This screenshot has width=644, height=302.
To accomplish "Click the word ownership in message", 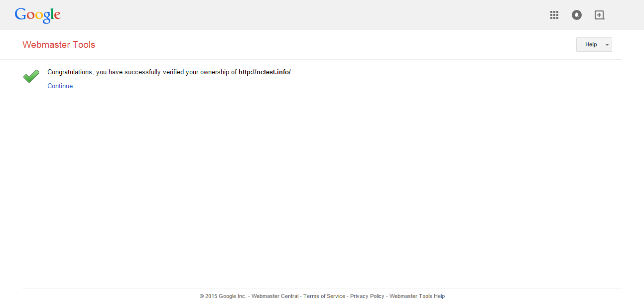I will (214, 72).
